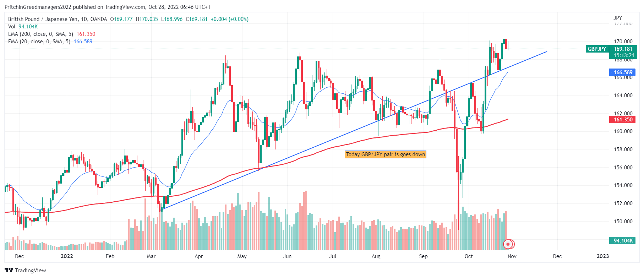Screen dimensions: 644x278
Task: Click the 166.589 value in EMA 20 legend
Action: coord(83,42)
